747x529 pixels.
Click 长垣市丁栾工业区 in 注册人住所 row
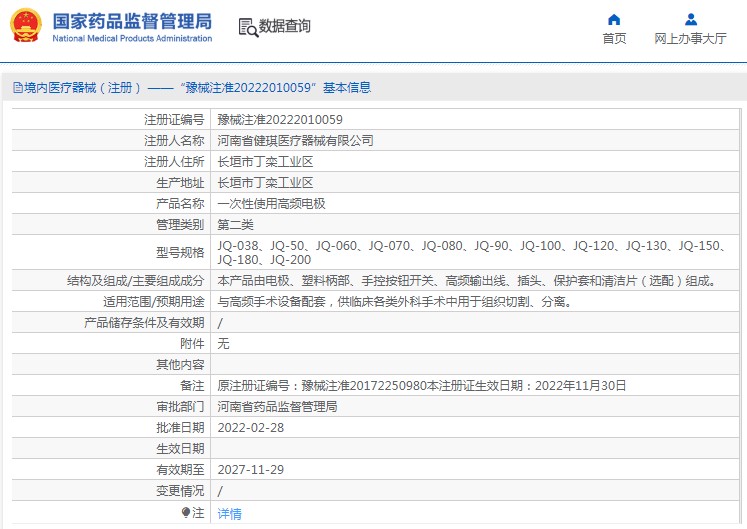(265, 162)
